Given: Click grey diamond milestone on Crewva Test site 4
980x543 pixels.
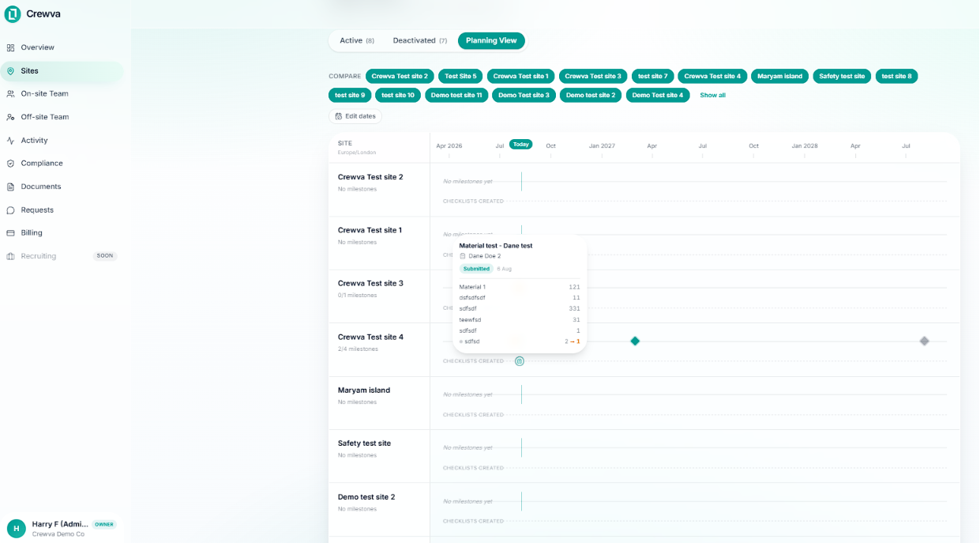Looking at the screenshot, I should pyautogui.click(x=924, y=341).
